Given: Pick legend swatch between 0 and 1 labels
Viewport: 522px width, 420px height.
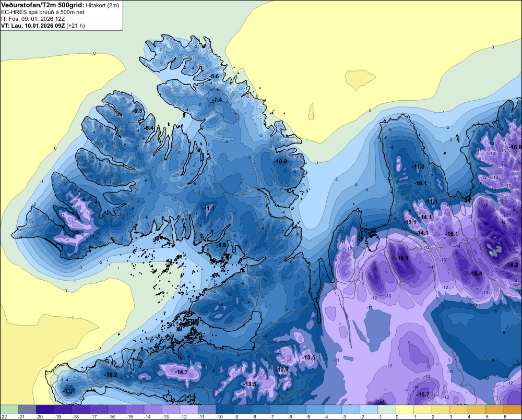Looking at the screenshot, I should coord(405,410).
